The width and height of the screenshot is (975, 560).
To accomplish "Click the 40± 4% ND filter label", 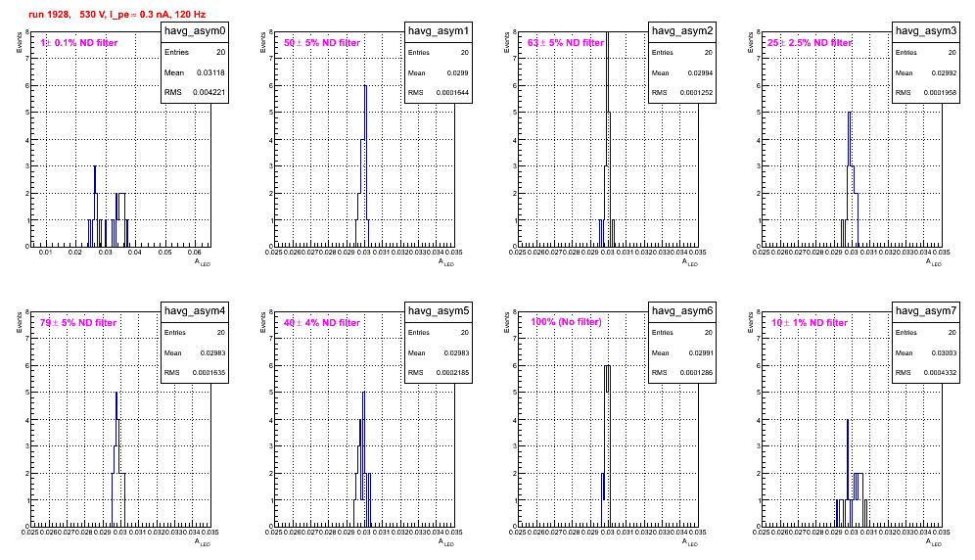I will tap(322, 323).
